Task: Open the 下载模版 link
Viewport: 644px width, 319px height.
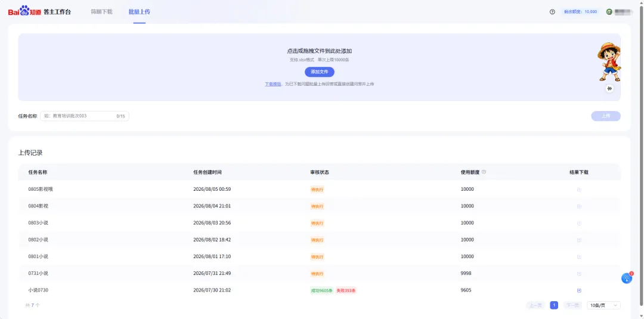Action: [273, 83]
